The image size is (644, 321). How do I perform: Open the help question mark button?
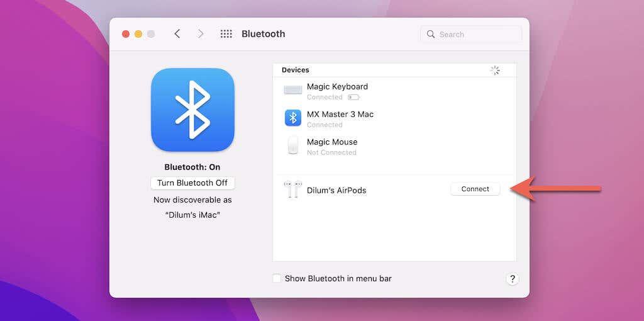coord(512,279)
